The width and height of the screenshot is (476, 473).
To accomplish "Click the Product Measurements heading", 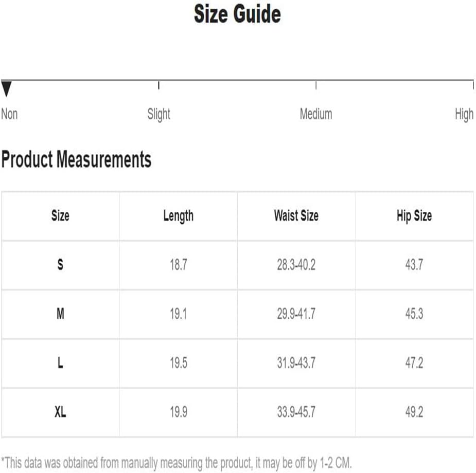I will (76, 159).
